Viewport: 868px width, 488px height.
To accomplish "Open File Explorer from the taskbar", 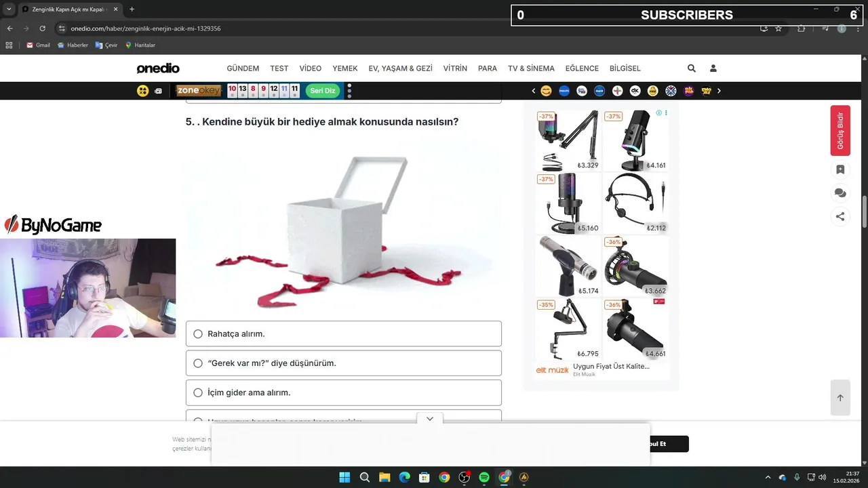I will tap(384, 477).
